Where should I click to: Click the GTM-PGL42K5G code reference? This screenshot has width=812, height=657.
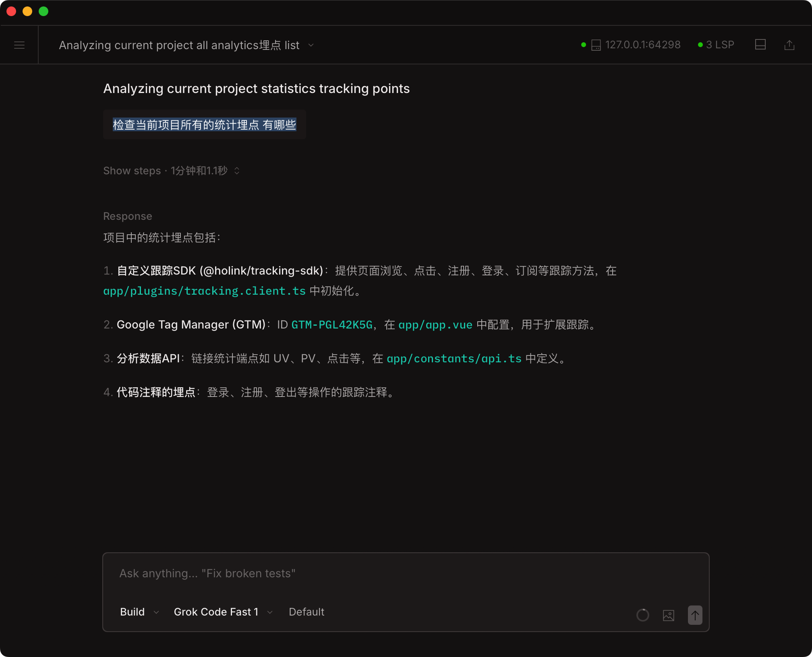point(331,324)
